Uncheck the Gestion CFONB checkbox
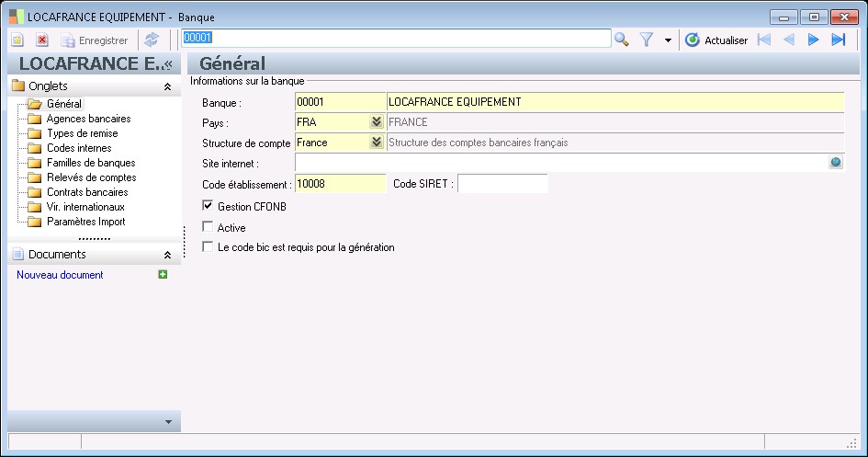This screenshot has width=868, height=457. (x=208, y=207)
